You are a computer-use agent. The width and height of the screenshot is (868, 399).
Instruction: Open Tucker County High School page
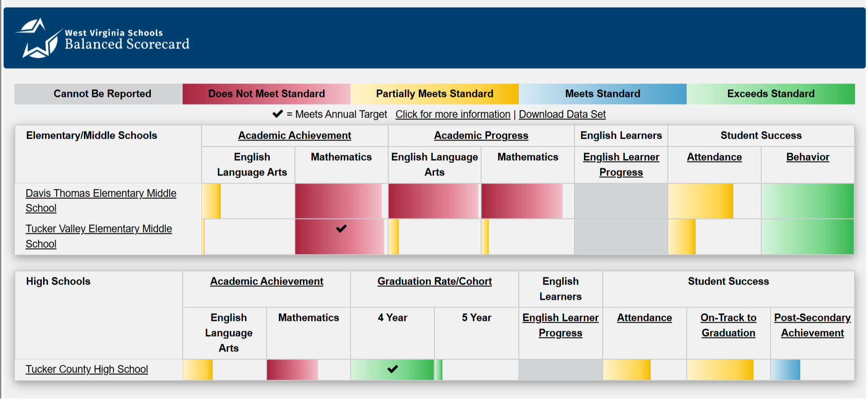[87, 369]
